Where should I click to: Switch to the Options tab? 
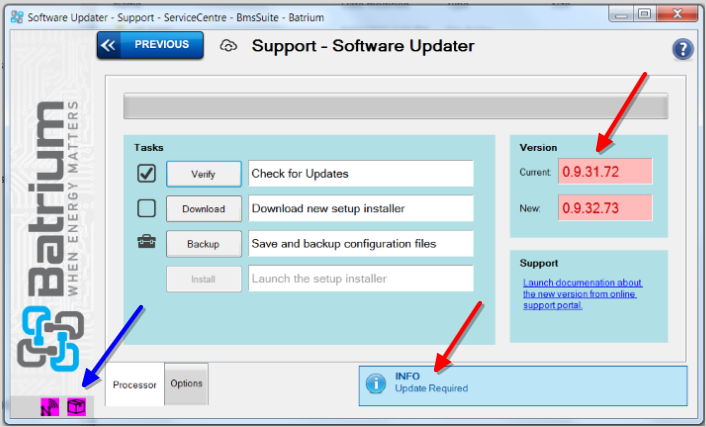[186, 383]
